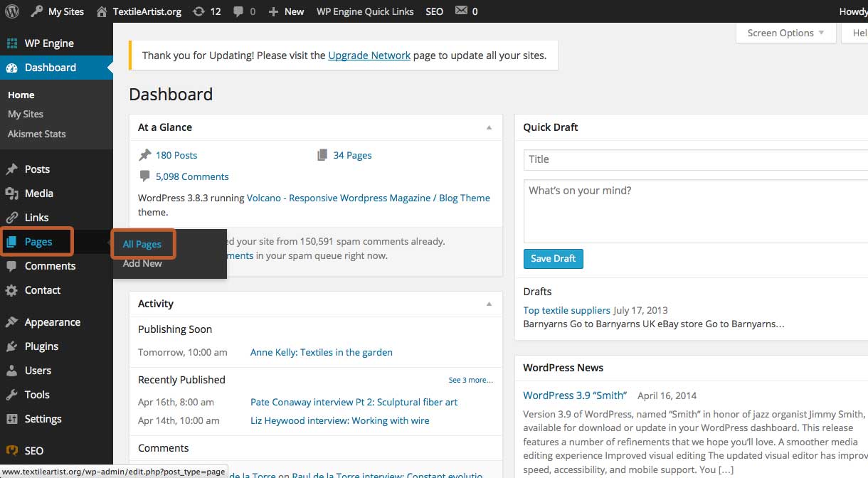Click the Contact gear icon in the sidebar
Screen dimensions: 868x478
(x=11, y=290)
